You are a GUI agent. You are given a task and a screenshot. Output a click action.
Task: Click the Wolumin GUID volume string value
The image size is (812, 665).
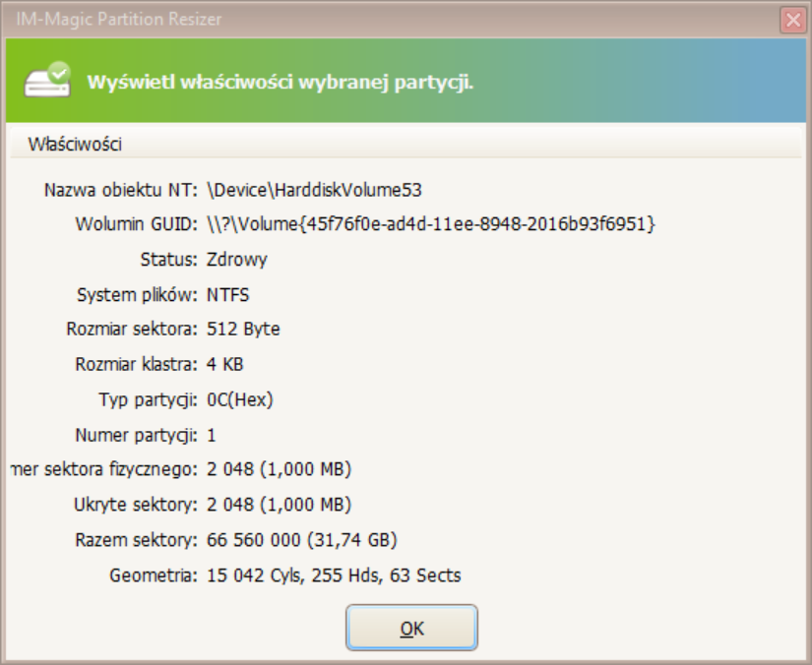[431, 224]
